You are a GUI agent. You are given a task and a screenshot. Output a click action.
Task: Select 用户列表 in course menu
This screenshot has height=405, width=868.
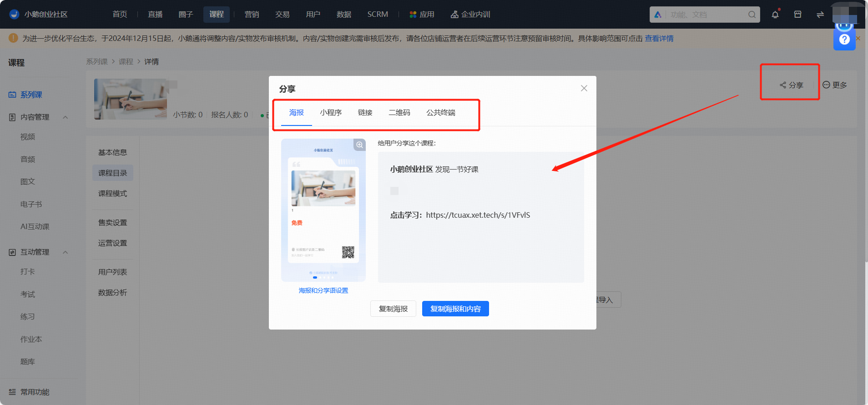coord(113,272)
